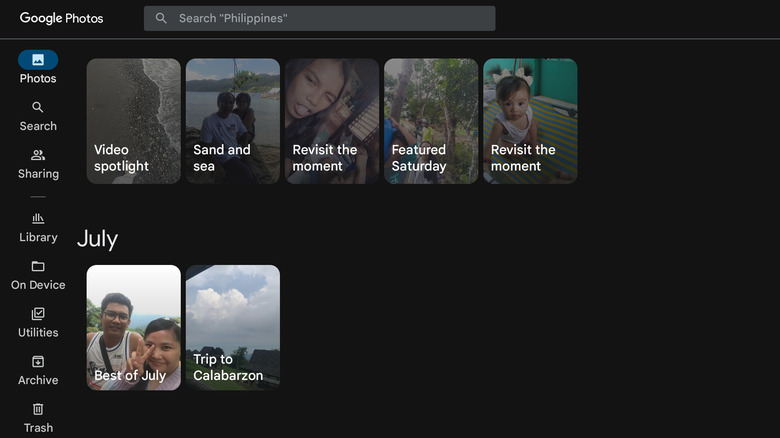The width and height of the screenshot is (780, 438).
Task: Open Search from the sidebar icon
Action: pyautogui.click(x=38, y=107)
